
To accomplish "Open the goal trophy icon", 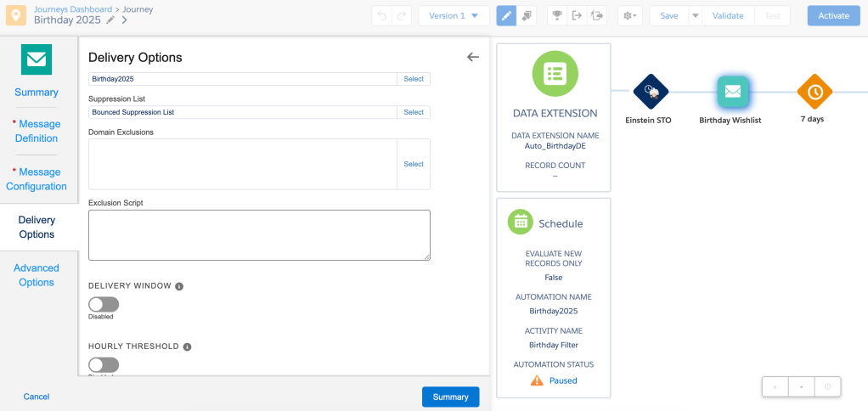I will (556, 15).
